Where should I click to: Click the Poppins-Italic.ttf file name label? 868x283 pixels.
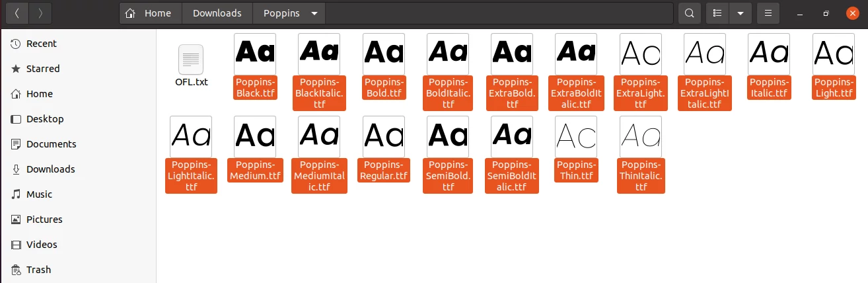tap(769, 88)
